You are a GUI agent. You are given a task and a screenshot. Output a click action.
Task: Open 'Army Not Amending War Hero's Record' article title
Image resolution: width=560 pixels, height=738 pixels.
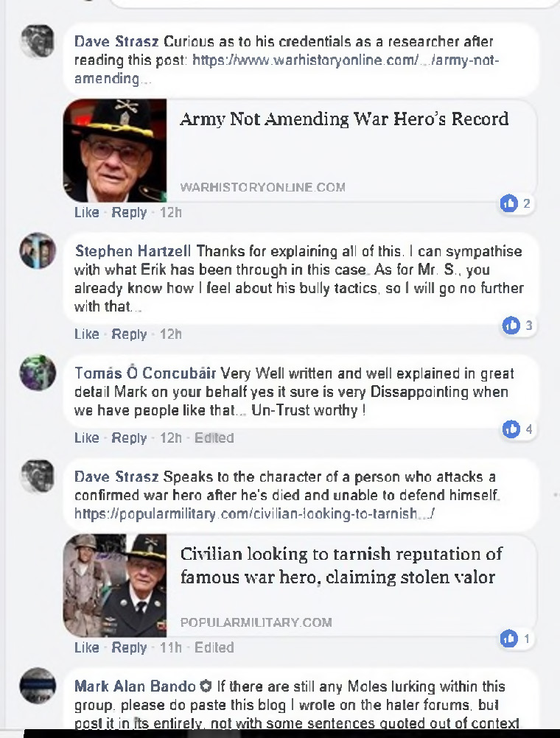pos(344,119)
